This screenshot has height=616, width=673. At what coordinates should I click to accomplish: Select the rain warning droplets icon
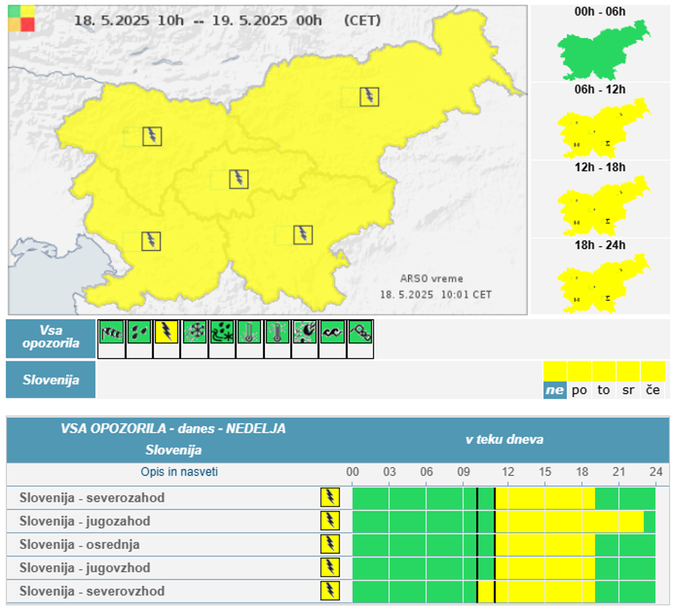tap(139, 332)
